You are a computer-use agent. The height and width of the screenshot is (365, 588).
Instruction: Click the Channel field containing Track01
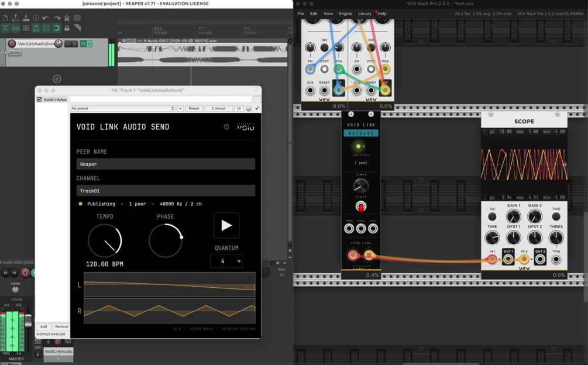(x=166, y=190)
